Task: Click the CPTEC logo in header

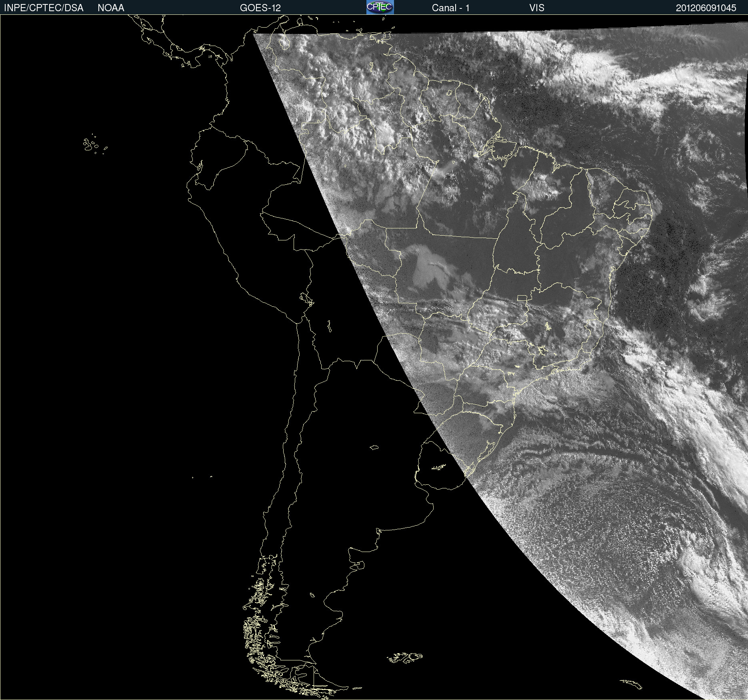Action: (x=380, y=7)
